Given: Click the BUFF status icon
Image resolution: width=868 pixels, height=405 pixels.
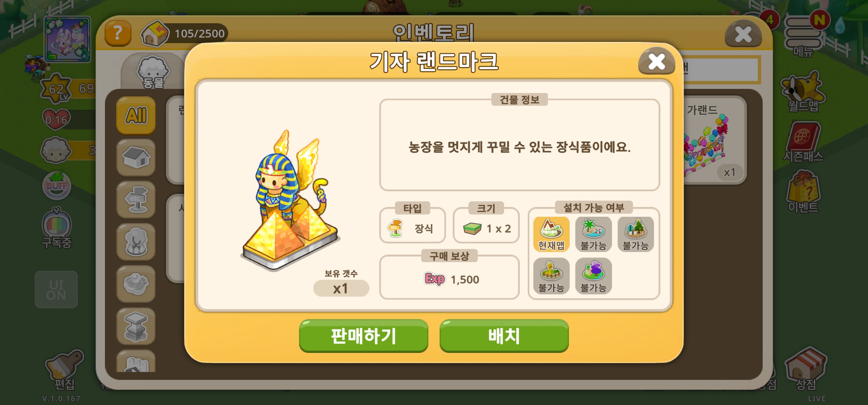Looking at the screenshot, I should [x=57, y=186].
